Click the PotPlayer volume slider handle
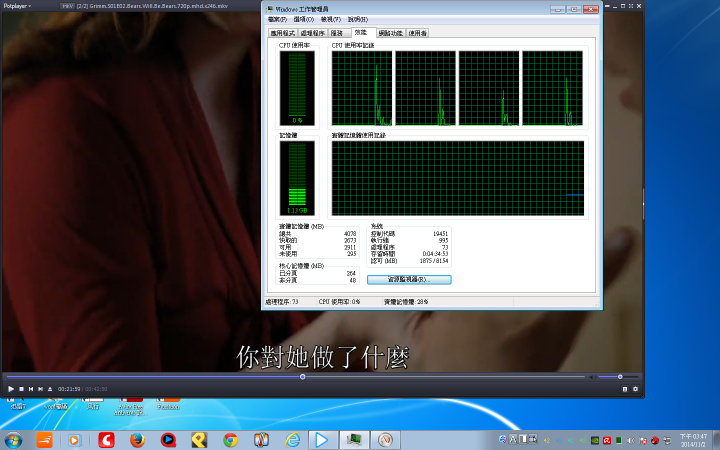Image resolution: width=720 pixels, height=450 pixels. pyautogui.click(x=620, y=377)
